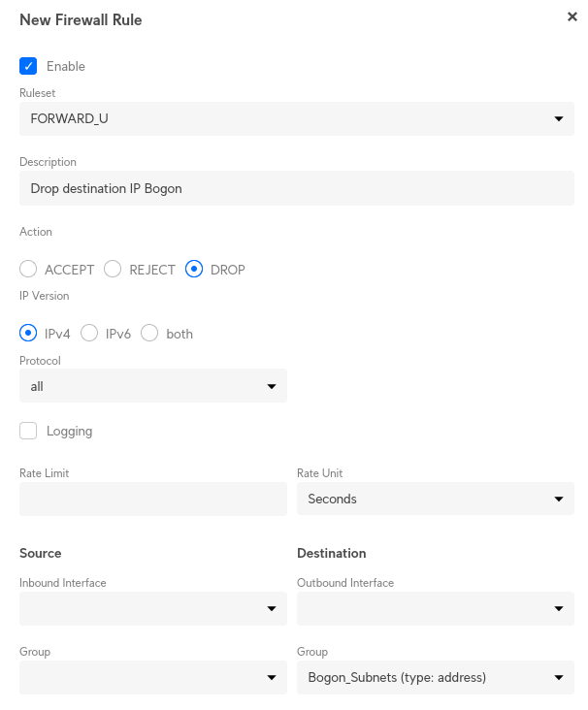The height and width of the screenshot is (710, 588).
Task: Close the New Firewall Rule dialog
Action: pos(572,16)
